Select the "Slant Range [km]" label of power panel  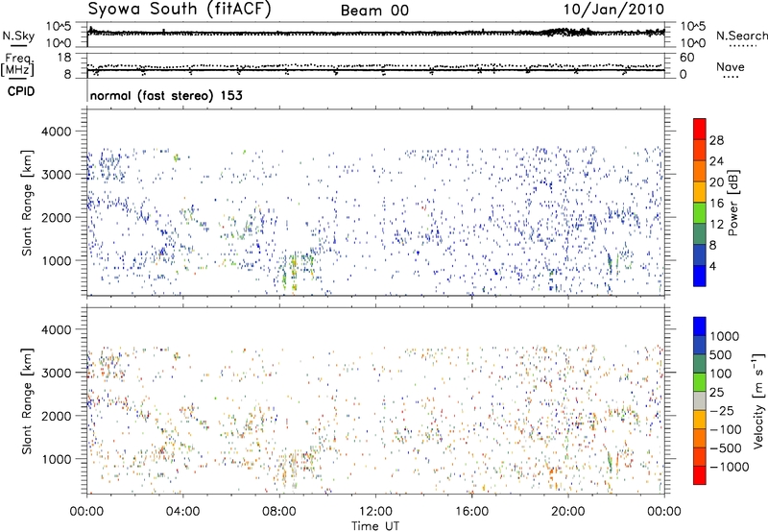27,203
